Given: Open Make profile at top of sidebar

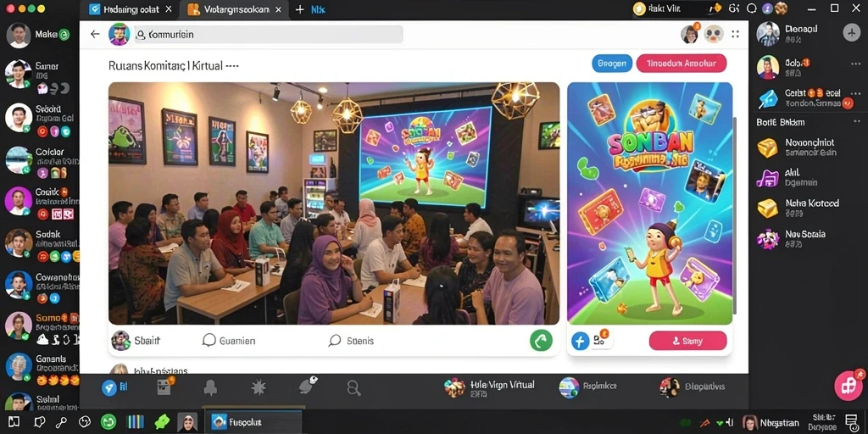Looking at the screenshot, I should [x=39, y=35].
